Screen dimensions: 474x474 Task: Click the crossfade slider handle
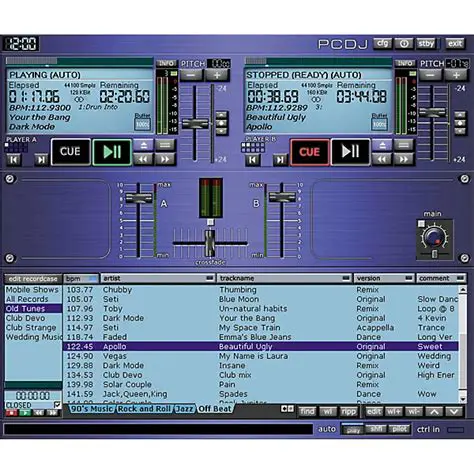click(210, 243)
